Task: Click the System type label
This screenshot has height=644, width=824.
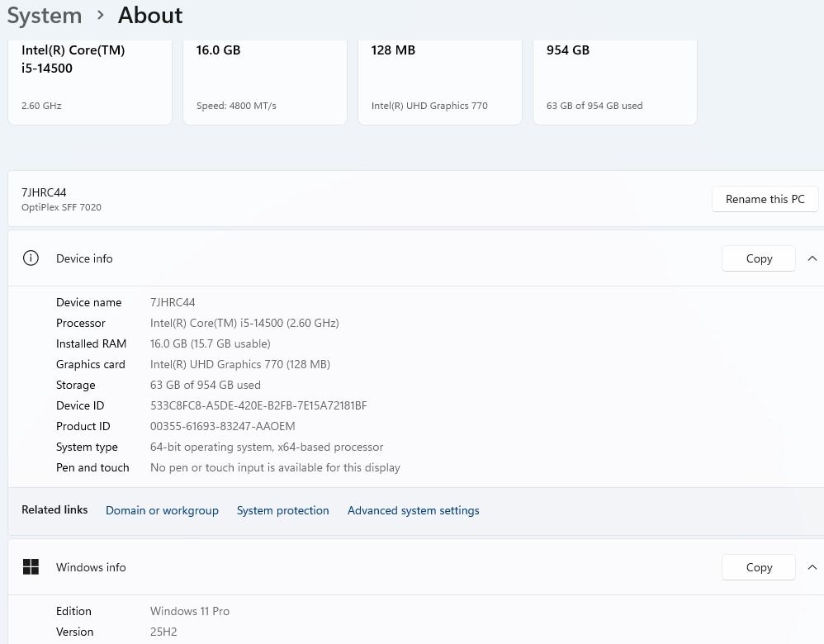Action: coord(87,447)
